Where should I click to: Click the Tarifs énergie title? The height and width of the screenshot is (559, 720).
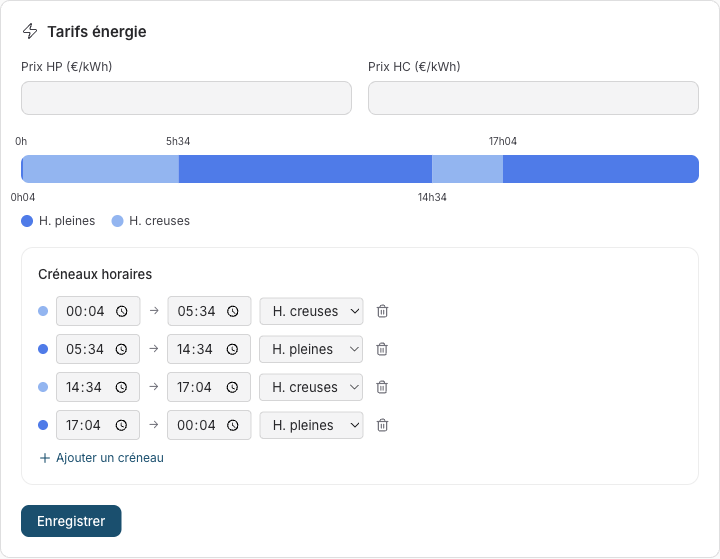coord(97,32)
